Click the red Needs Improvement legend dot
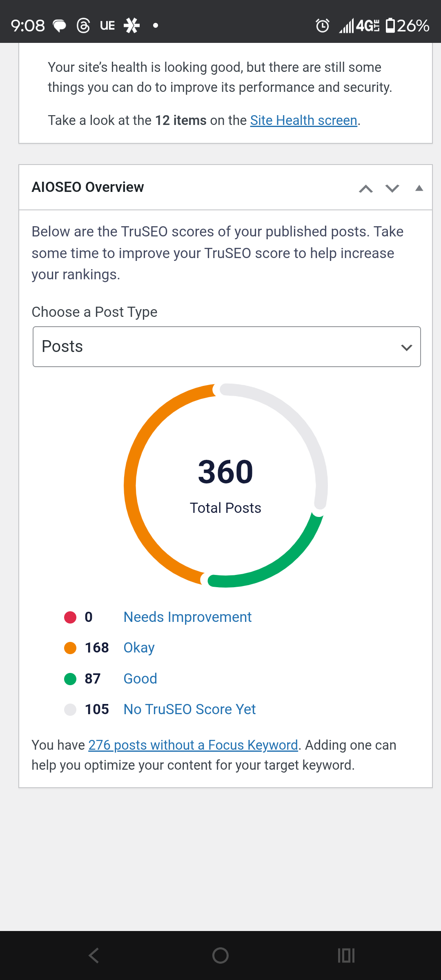This screenshot has height=980, width=441. (70, 617)
